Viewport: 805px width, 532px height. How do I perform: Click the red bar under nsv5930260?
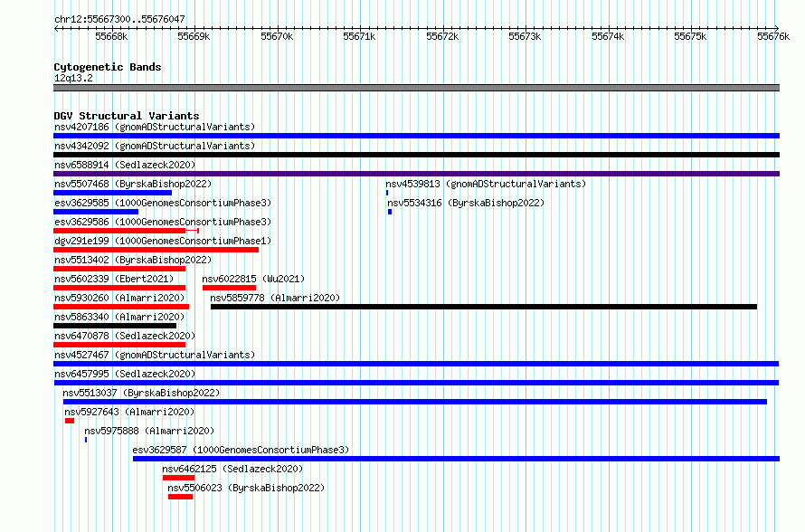click(x=121, y=307)
